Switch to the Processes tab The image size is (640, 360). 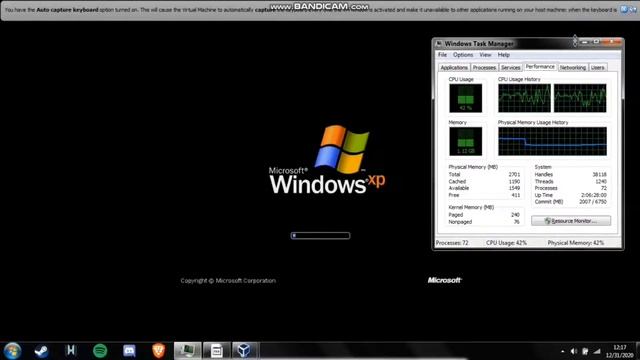tap(484, 67)
